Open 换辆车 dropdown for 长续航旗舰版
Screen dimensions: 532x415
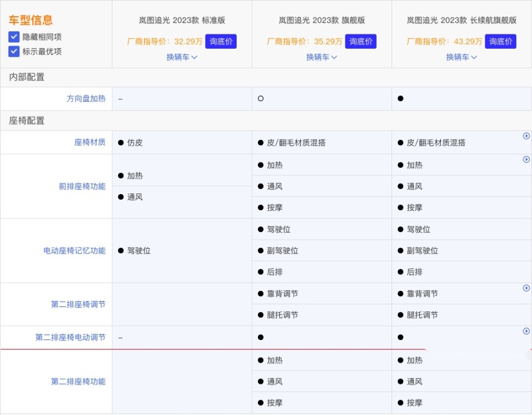[461, 57]
